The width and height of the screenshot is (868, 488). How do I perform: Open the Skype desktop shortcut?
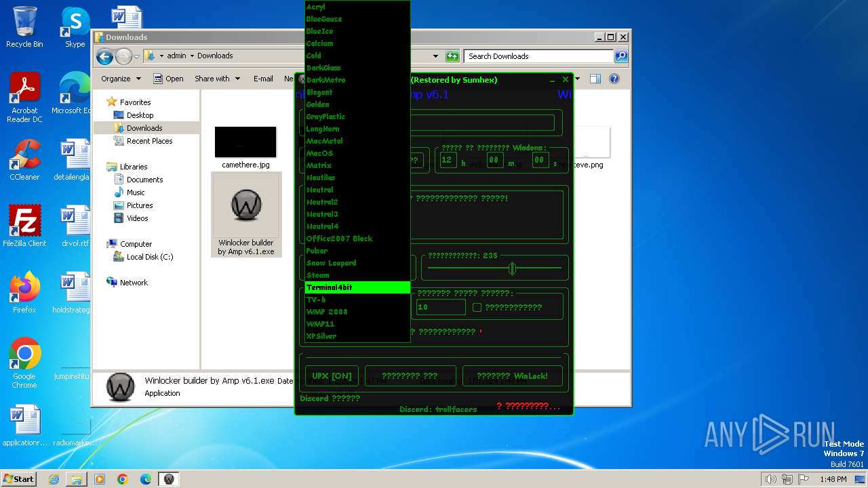[75, 27]
